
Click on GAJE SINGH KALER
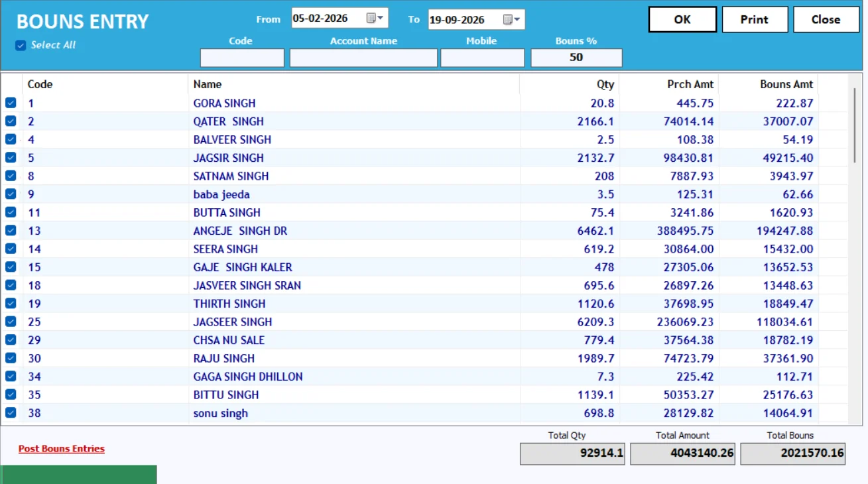tap(243, 267)
